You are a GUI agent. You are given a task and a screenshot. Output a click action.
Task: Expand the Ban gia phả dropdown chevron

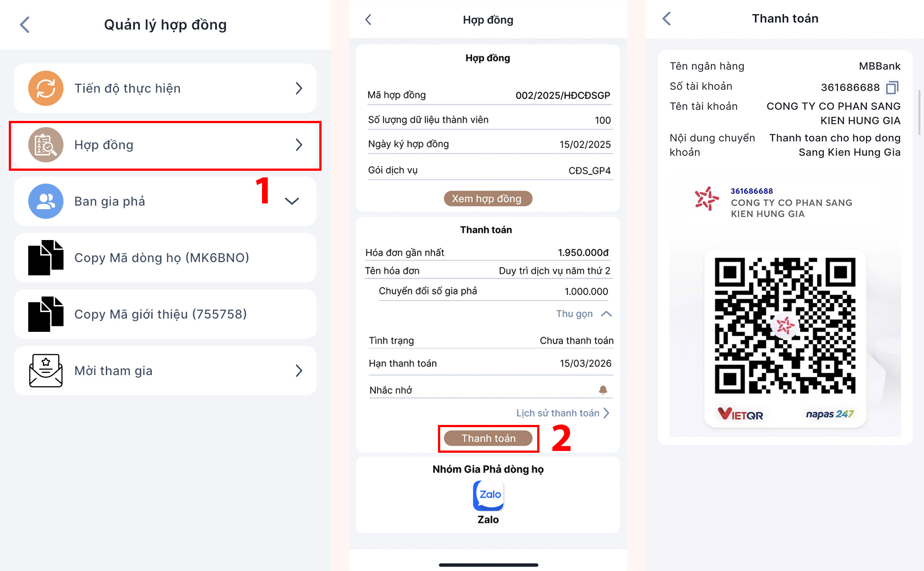292,201
